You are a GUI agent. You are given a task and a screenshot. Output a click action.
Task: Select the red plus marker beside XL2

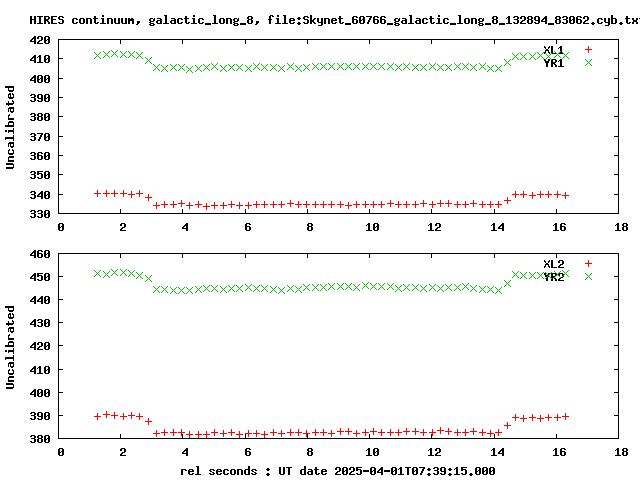[x=588, y=264]
